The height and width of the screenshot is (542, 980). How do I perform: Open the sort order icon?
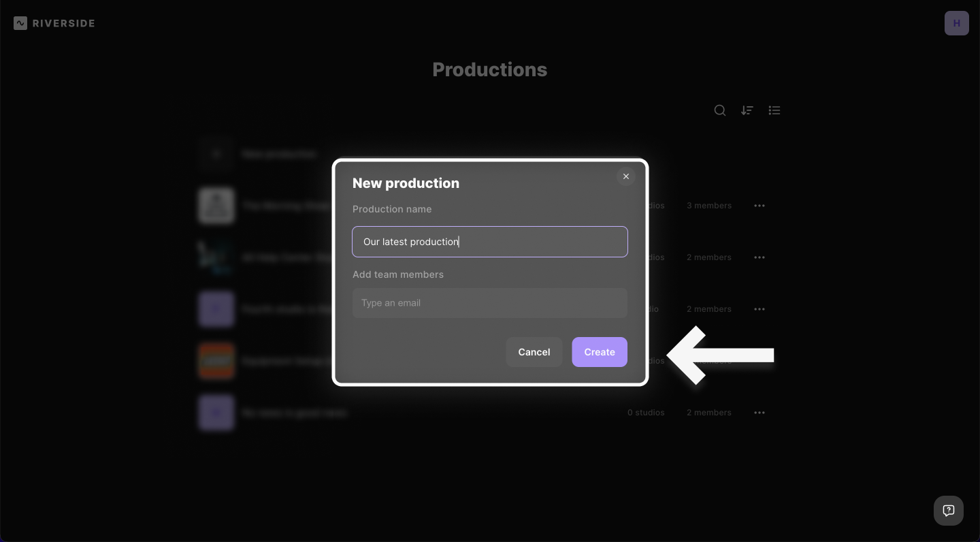pos(747,110)
